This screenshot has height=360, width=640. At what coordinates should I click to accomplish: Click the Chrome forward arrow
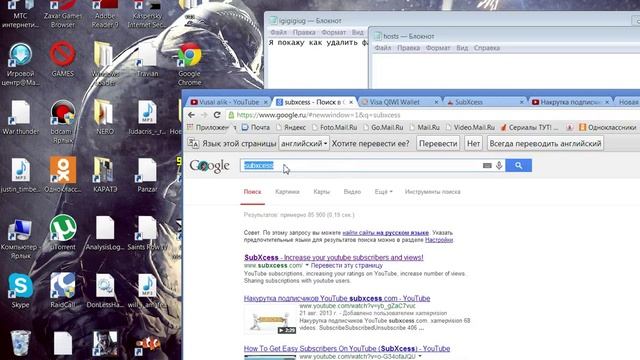(x=204, y=115)
